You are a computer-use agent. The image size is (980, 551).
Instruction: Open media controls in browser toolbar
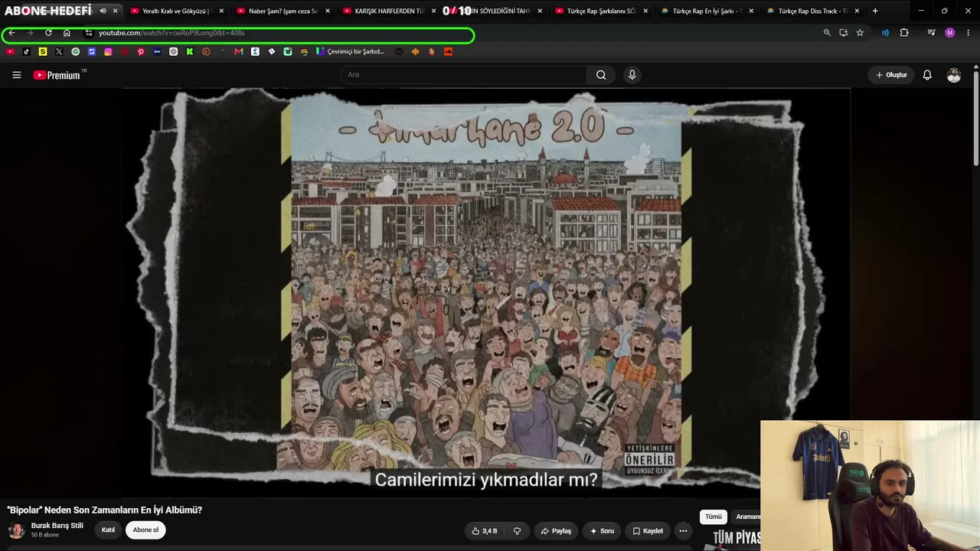tap(931, 33)
